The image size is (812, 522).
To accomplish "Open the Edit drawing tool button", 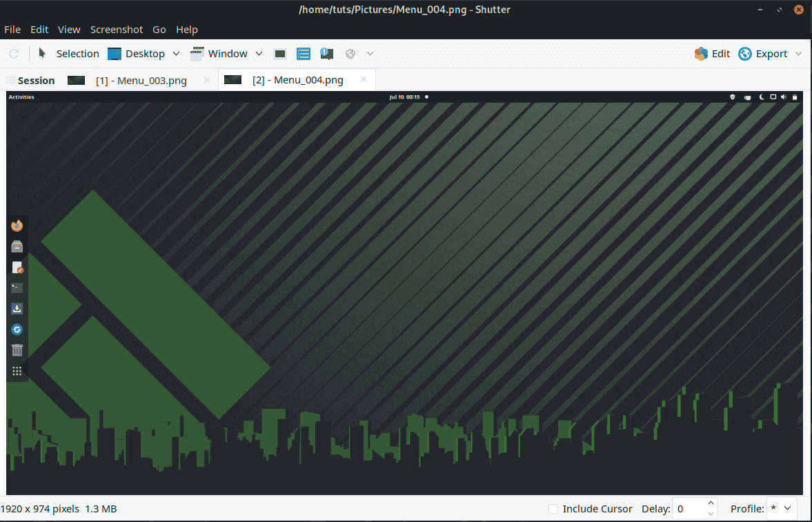I will point(712,54).
